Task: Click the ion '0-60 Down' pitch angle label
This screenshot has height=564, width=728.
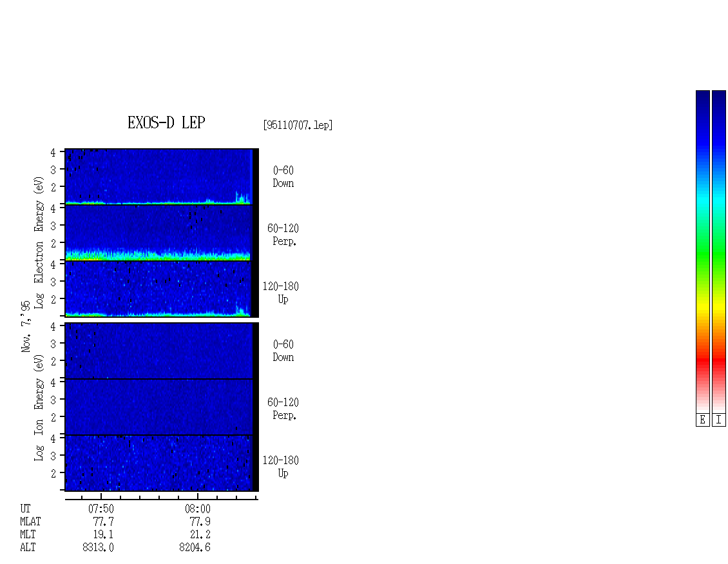Action: pyautogui.click(x=283, y=351)
